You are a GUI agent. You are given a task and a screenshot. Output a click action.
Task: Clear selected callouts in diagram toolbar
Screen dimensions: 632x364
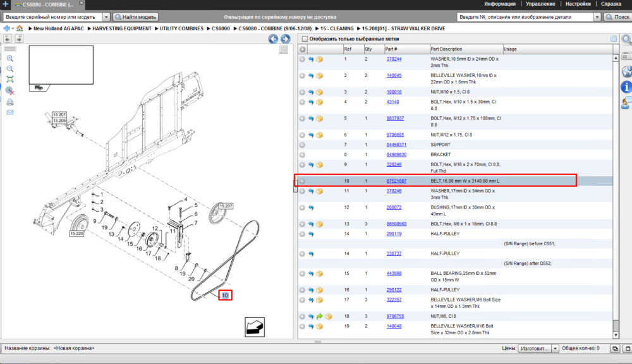10,90
